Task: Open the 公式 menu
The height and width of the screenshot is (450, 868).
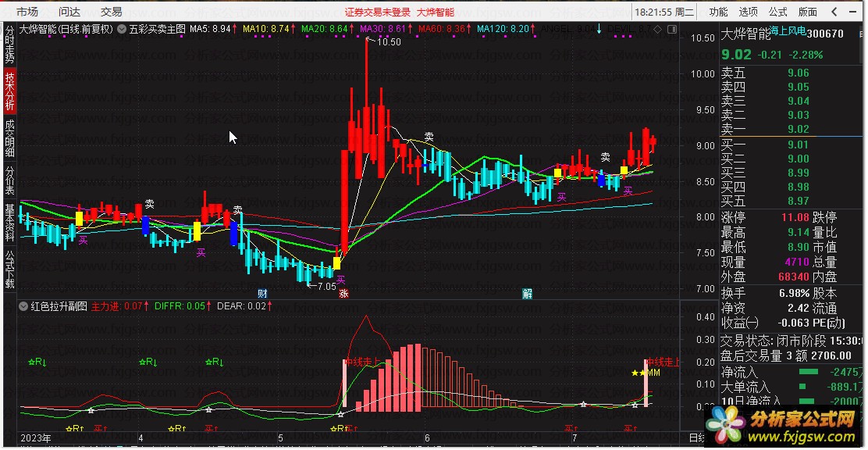Action: 777,12
